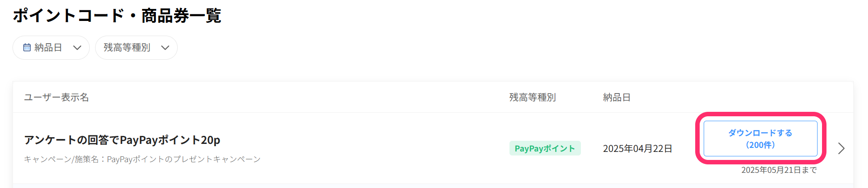Click the chevron inside the 残高等種別 filter
Screen dimensions: 868x188
click(165, 48)
